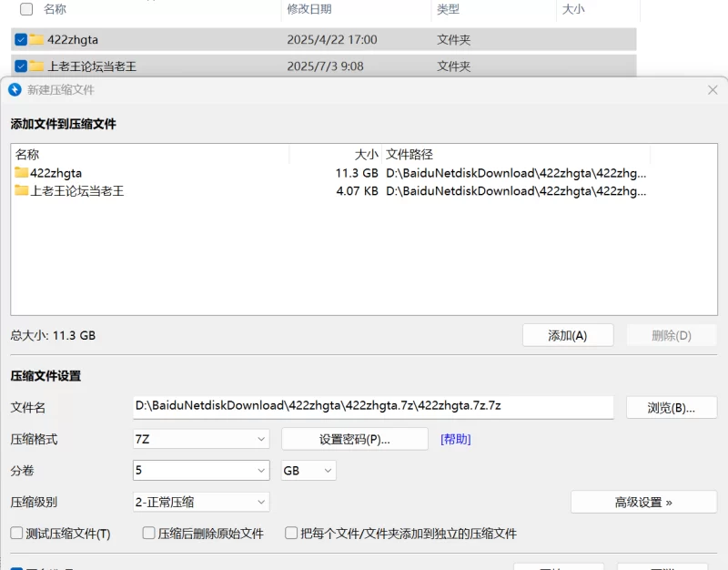Image resolution: width=728 pixels, height=570 pixels.
Task: Close the 新建压缩文件 dialog
Action: click(713, 89)
